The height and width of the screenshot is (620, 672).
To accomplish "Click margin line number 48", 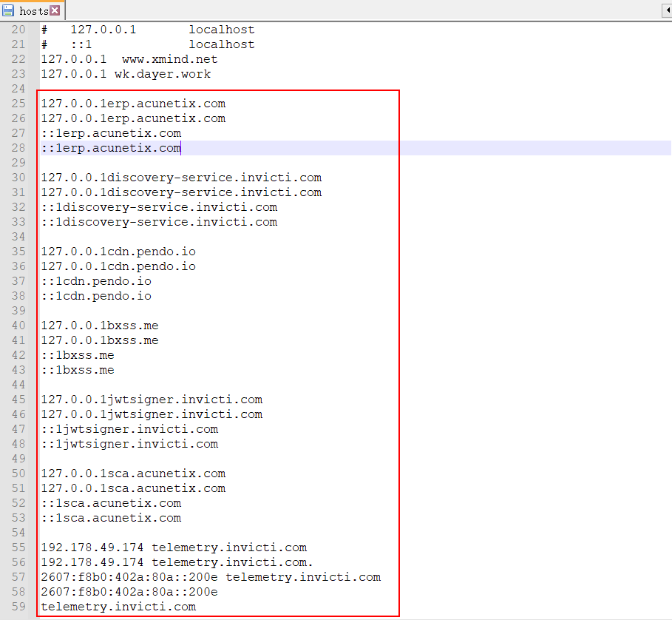I will pyautogui.click(x=18, y=444).
